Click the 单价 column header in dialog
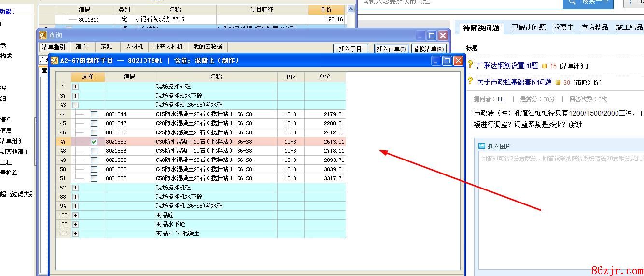The height and width of the screenshot is (276, 644). (325, 77)
